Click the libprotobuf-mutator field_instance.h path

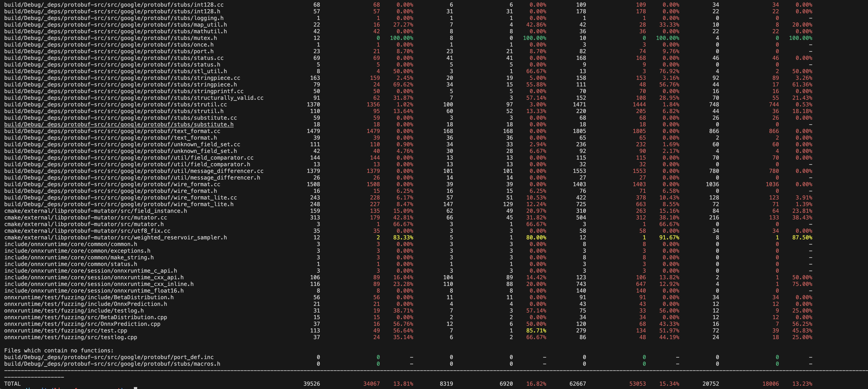point(95,211)
